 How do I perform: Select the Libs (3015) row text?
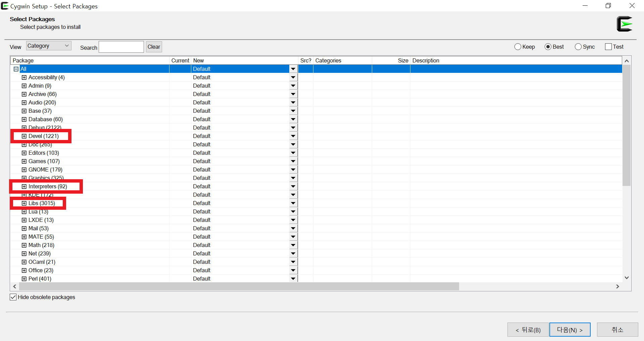[x=42, y=203]
